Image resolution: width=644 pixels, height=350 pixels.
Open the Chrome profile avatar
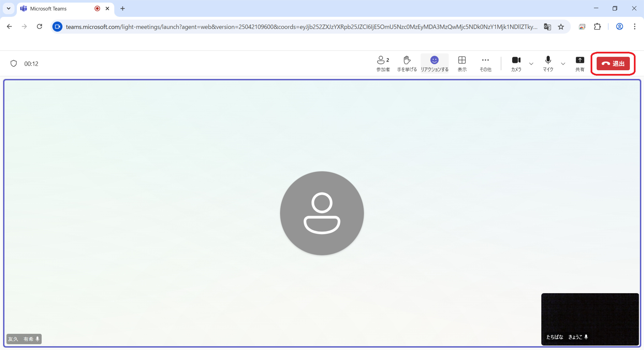(x=619, y=27)
